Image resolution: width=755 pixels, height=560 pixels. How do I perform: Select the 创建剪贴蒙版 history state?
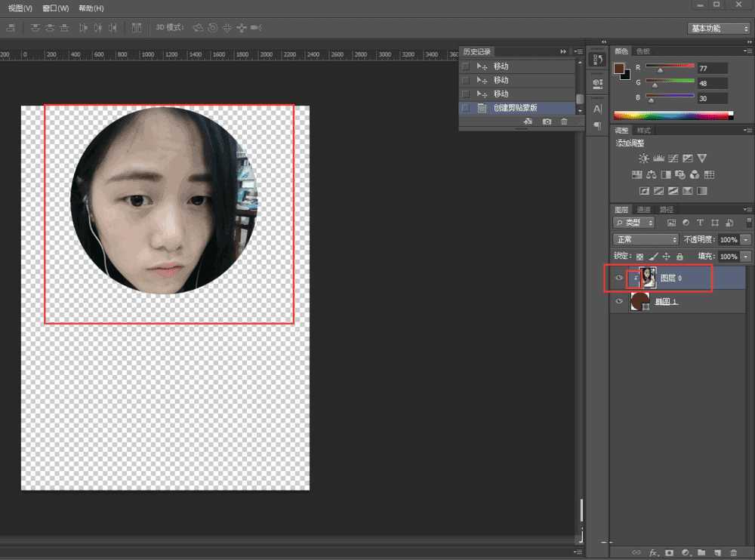(x=517, y=108)
